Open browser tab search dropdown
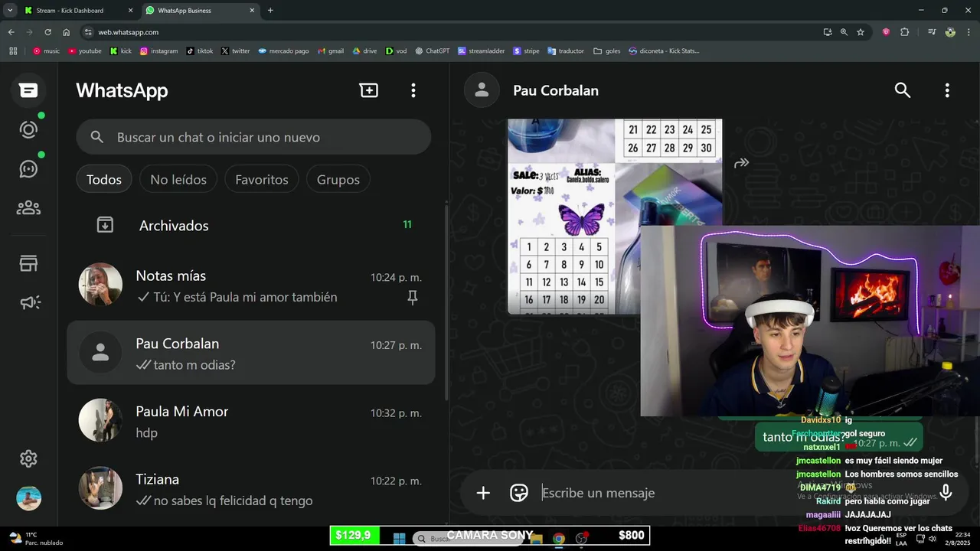Screen dimensions: 980x551 (10, 11)
